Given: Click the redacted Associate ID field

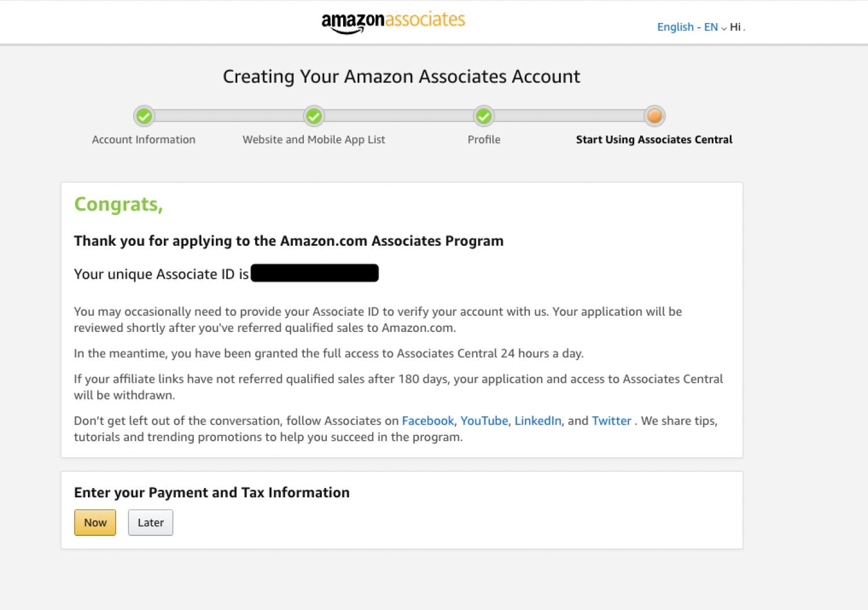Looking at the screenshot, I should click(315, 273).
